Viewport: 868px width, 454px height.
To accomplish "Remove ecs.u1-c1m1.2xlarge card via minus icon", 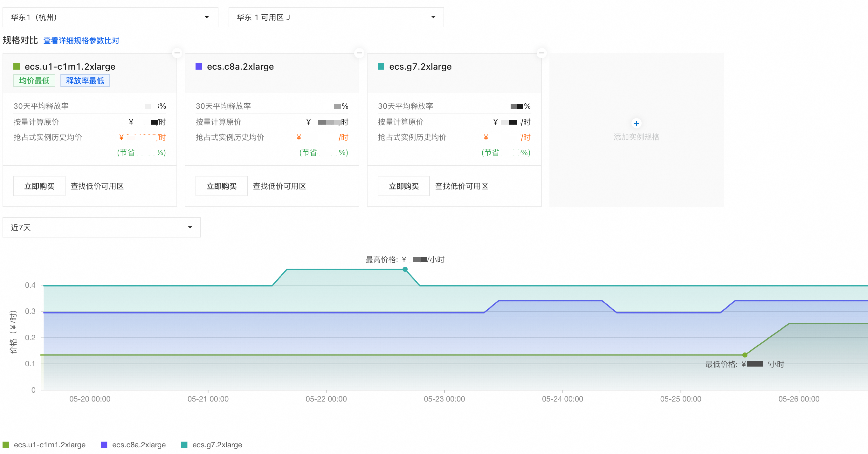I will [x=177, y=53].
